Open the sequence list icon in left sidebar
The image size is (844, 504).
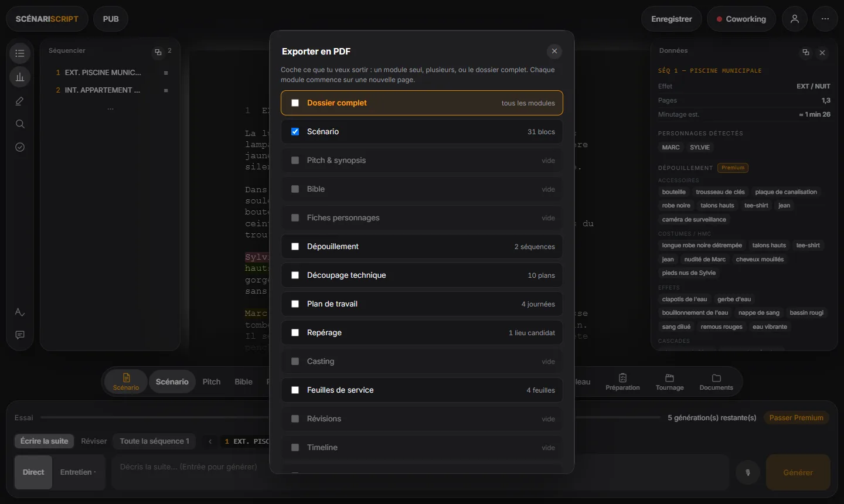point(20,53)
